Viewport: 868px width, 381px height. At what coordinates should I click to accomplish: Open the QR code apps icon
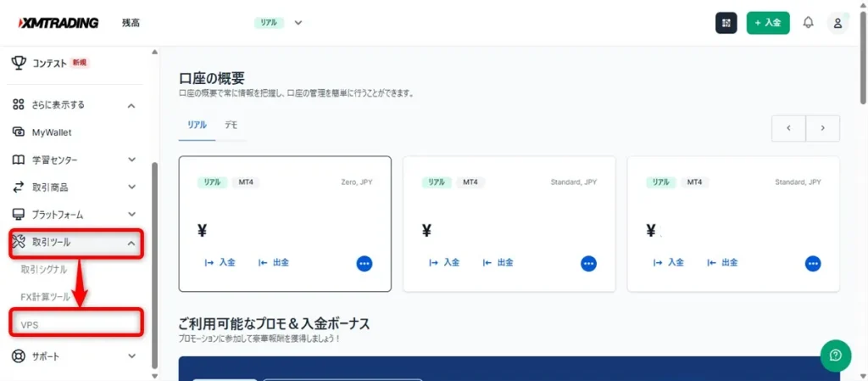726,23
